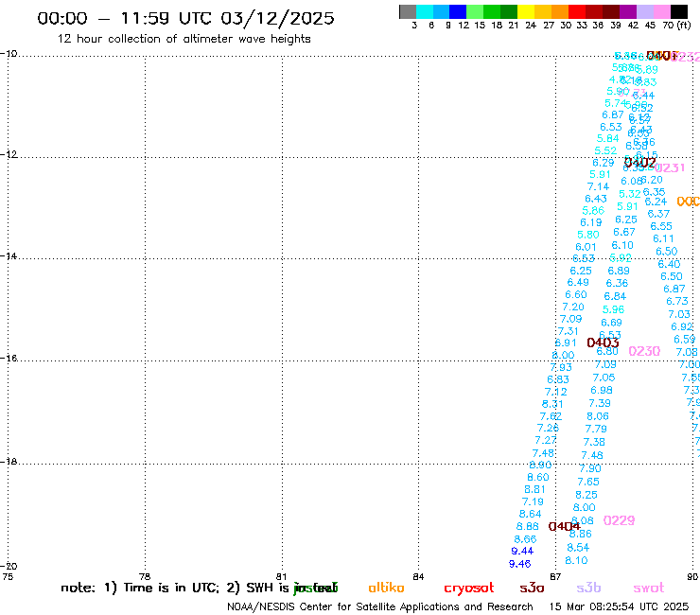
Task: Click the wave height value 7.93
Action: click(x=561, y=367)
